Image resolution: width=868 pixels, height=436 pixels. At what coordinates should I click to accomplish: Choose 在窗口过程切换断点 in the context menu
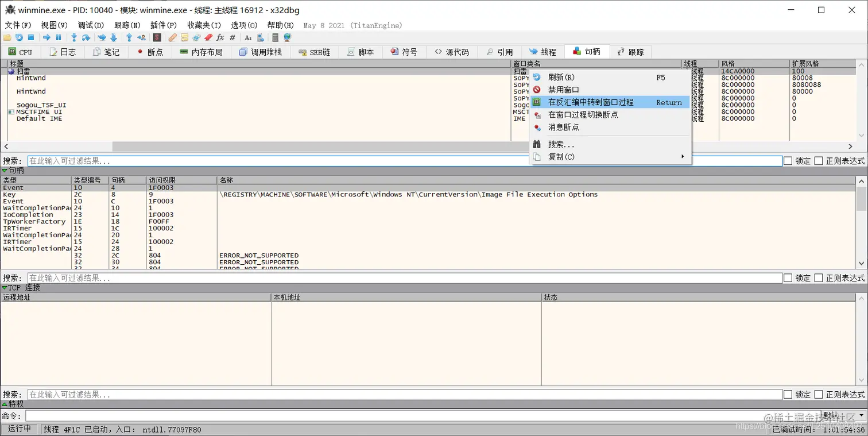pyautogui.click(x=610, y=115)
